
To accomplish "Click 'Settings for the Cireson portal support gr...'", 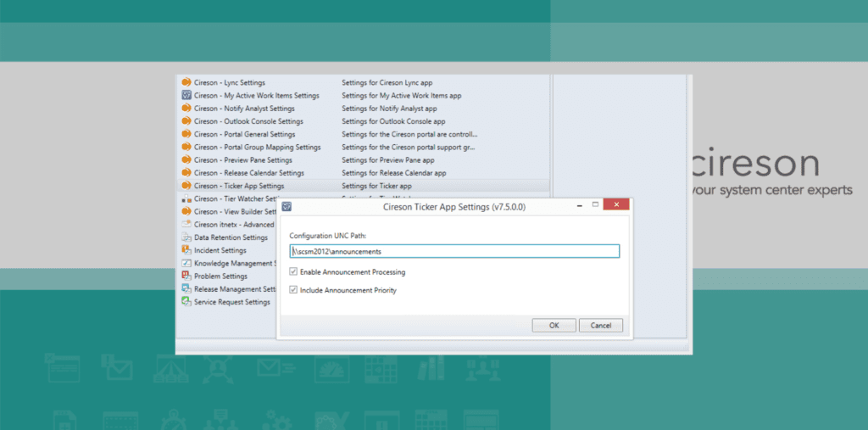I will tap(409, 147).
